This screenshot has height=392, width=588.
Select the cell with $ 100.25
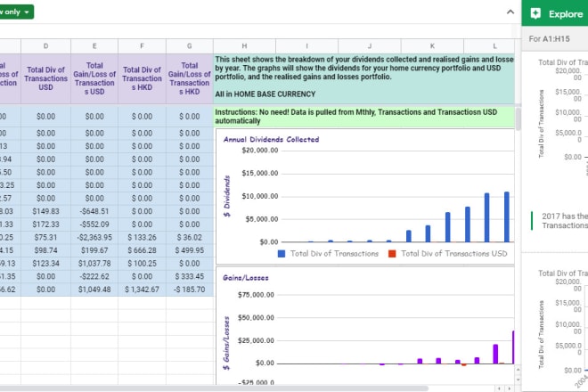142,264
